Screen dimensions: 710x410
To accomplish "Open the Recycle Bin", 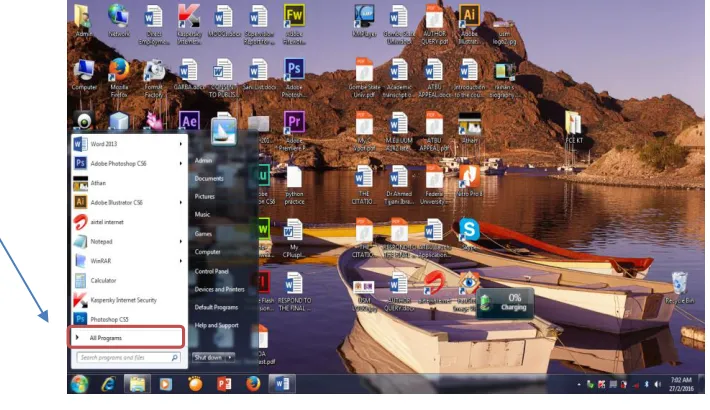I will click(679, 287).
